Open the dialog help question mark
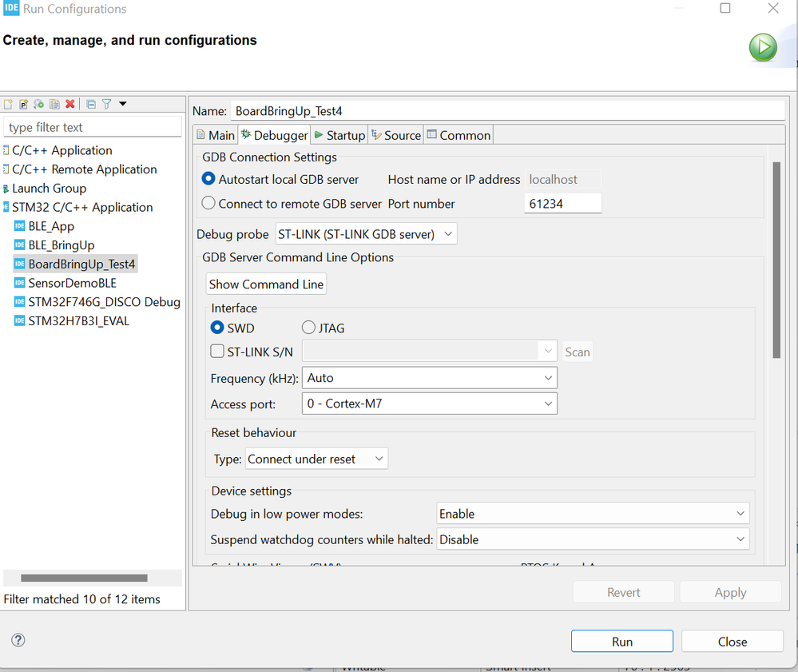 (x=18, y=641)
